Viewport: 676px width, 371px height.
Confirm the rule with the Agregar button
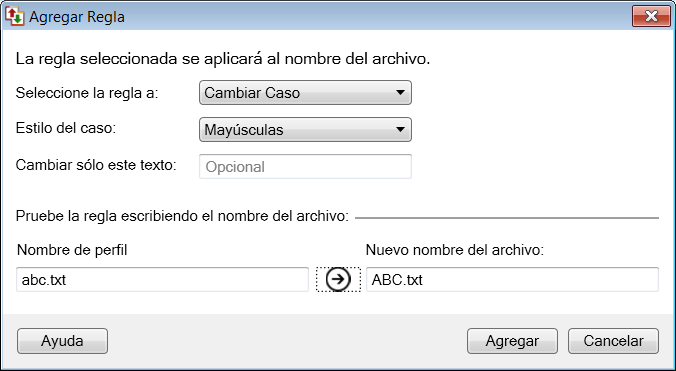512,341
